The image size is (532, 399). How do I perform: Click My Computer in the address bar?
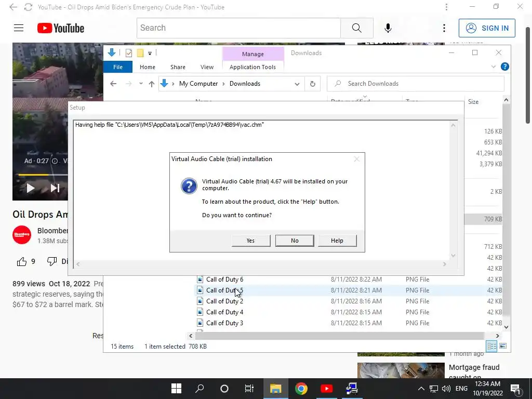pos(198,84)
